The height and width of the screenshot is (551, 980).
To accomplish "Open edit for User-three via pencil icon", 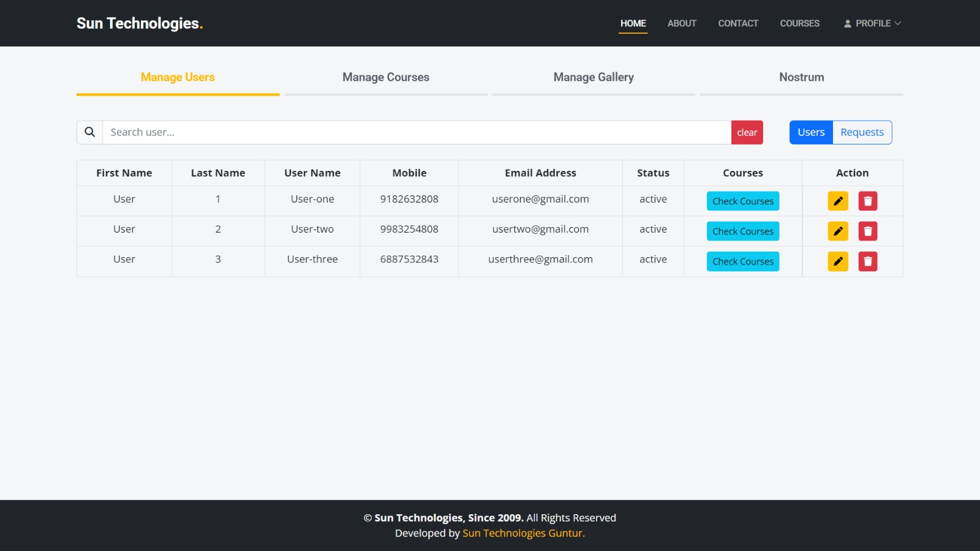I will coord(838,261).
